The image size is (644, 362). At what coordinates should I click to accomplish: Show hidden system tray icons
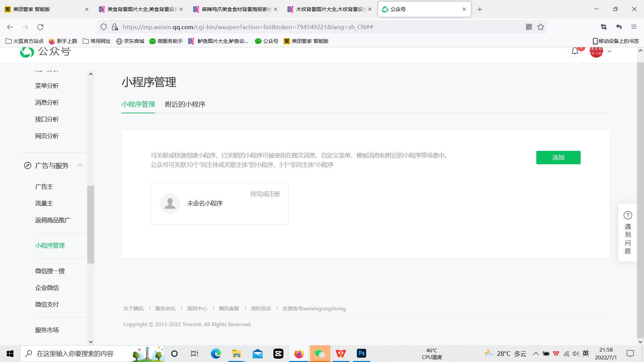536,354
